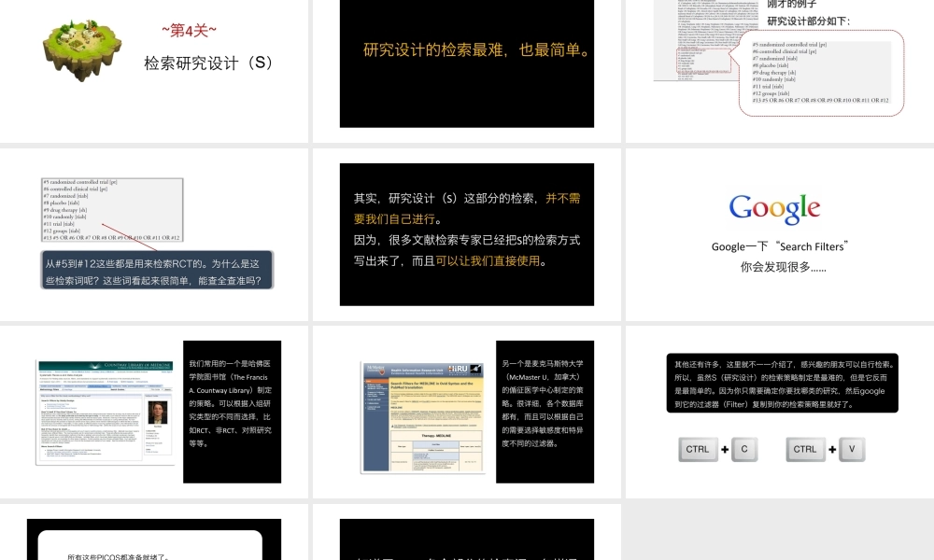Click the Google一下 Search Filters caption

click(781, 246)
